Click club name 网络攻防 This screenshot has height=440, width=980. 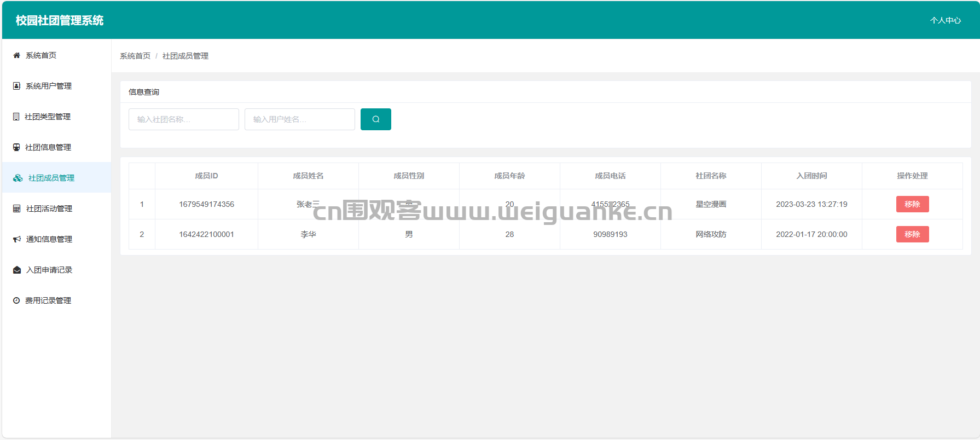[711, 234]
